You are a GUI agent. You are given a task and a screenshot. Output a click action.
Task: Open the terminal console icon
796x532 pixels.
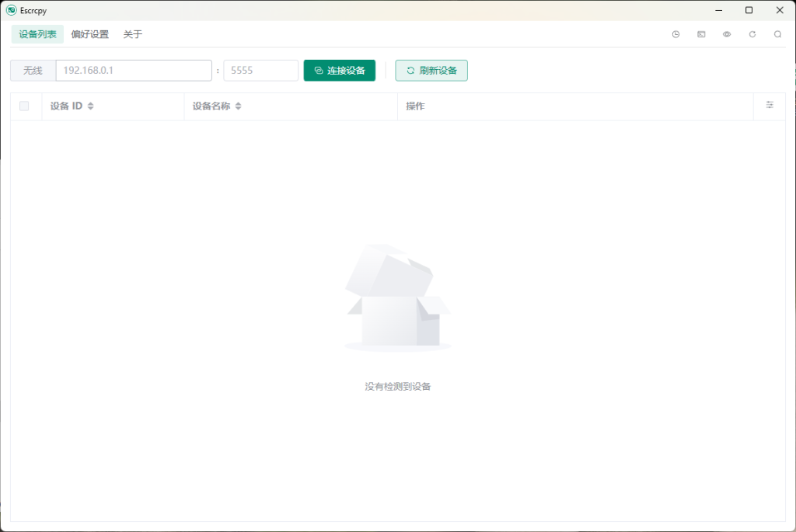(x=701, y=34)
